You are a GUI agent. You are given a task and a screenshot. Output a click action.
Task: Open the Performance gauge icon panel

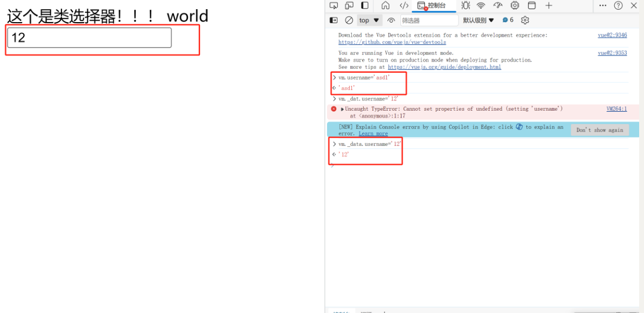498,5
